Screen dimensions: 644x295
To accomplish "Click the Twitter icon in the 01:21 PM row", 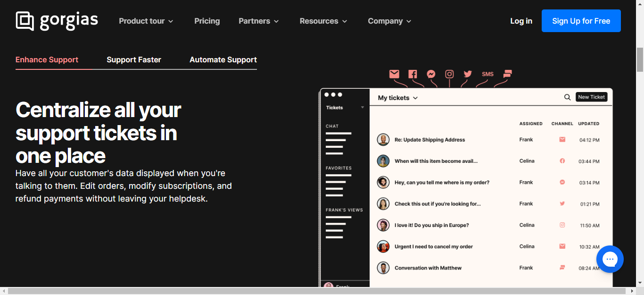I will coord(562,203).
